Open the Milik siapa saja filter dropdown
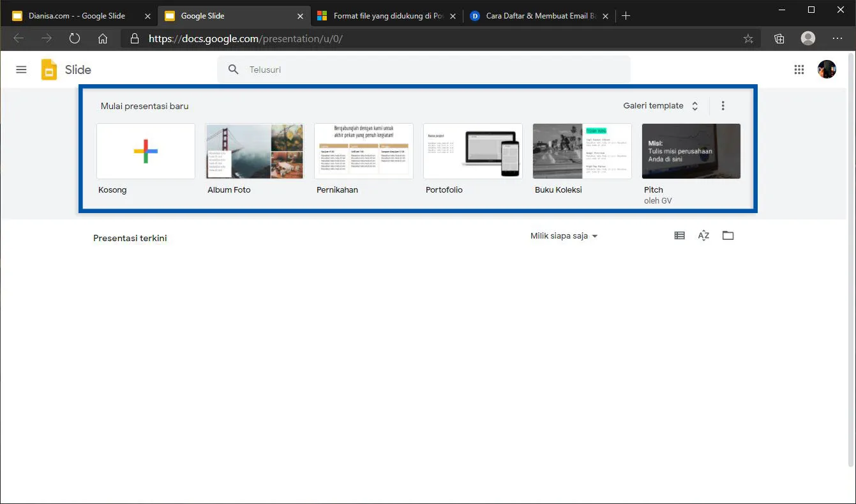Screen dimensions: 856x504 point(564,235)
